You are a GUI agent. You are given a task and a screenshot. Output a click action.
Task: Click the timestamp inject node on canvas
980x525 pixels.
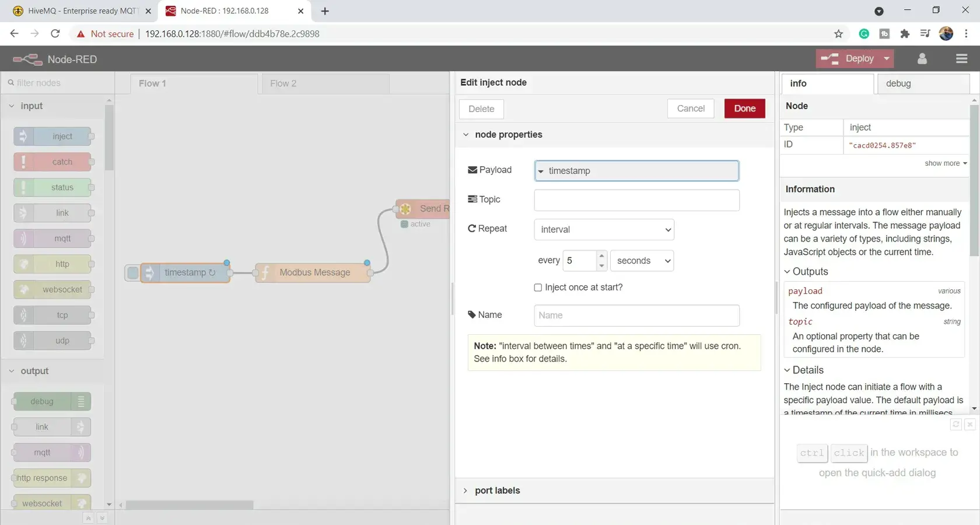click(185, 272)
